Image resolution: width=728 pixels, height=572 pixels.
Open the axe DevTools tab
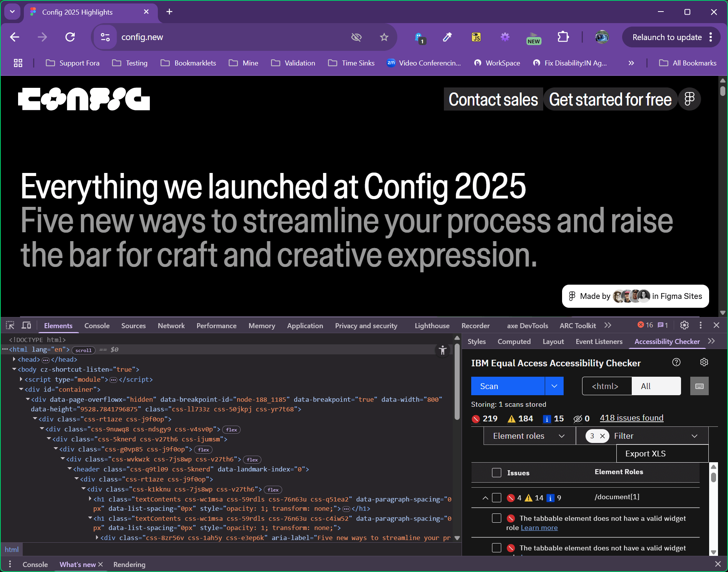pos(527,325)
